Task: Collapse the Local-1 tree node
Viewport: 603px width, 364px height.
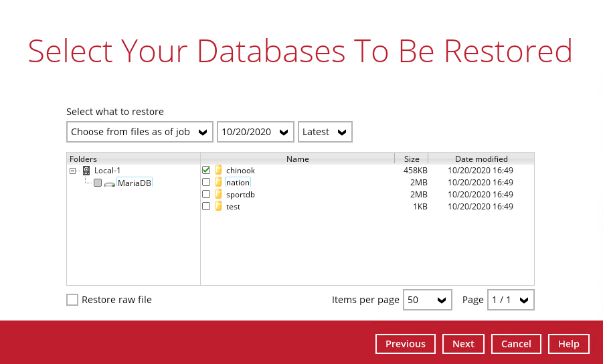Action: (x=72, y=171)
